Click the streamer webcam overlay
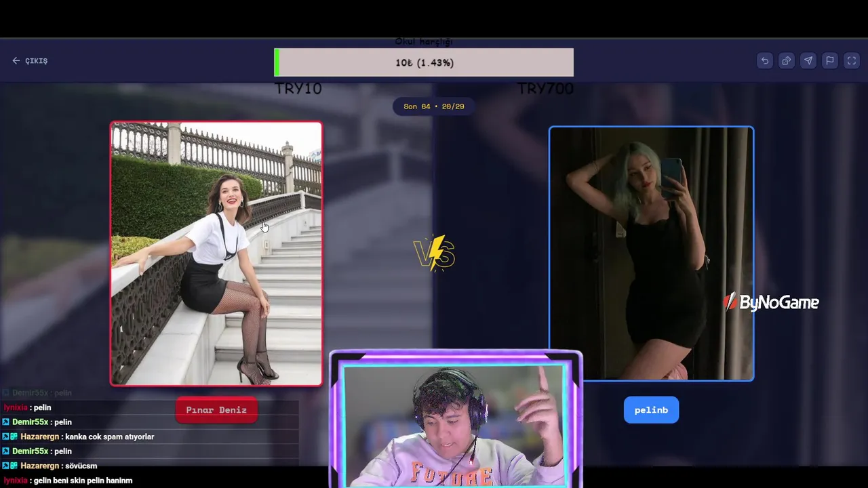 (456, 419)
